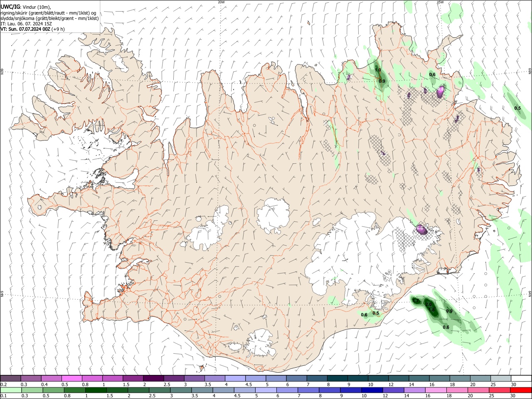Pick the bright pink 0.5 swatch on purple scale

click(71, 378)
